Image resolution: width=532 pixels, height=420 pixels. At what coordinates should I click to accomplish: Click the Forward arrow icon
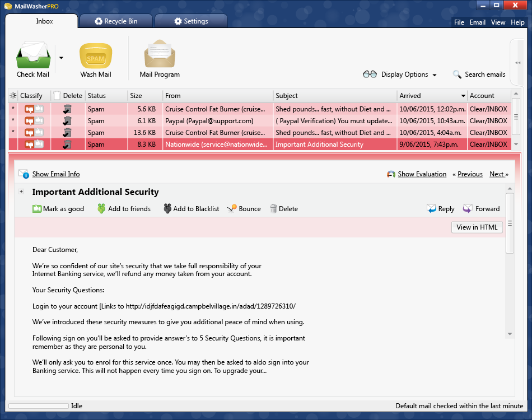coord(468,208)
